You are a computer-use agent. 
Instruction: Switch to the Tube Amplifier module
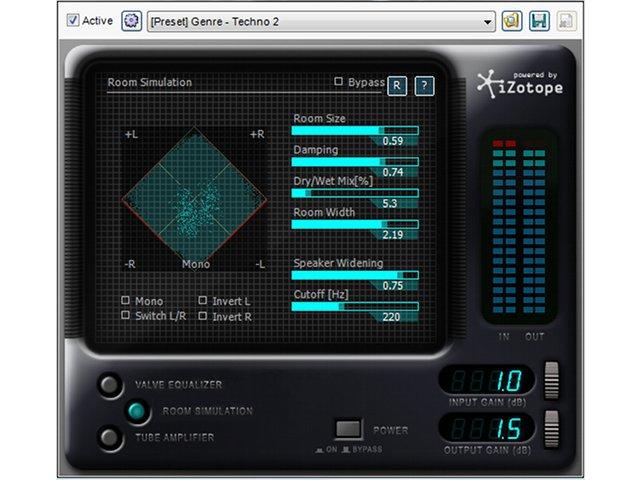coord(110,438)
